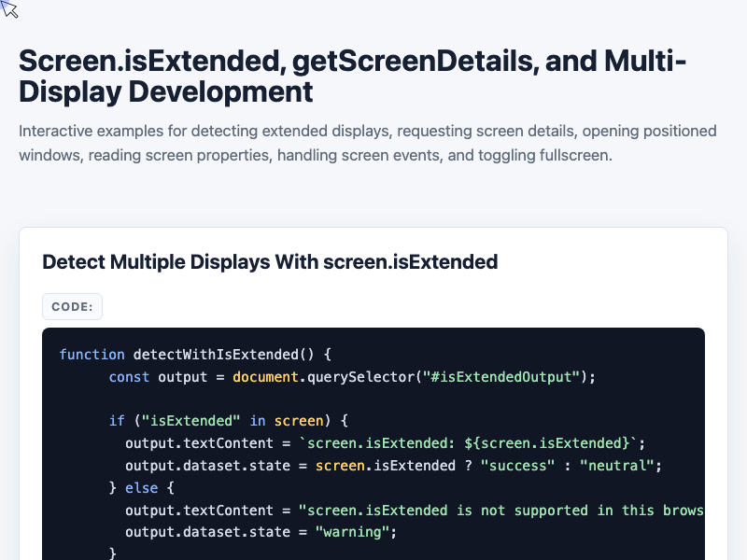Click the introductory description paragraph
Image resolution: width=747 pixels, height=560 pixels.
point(368,143)
